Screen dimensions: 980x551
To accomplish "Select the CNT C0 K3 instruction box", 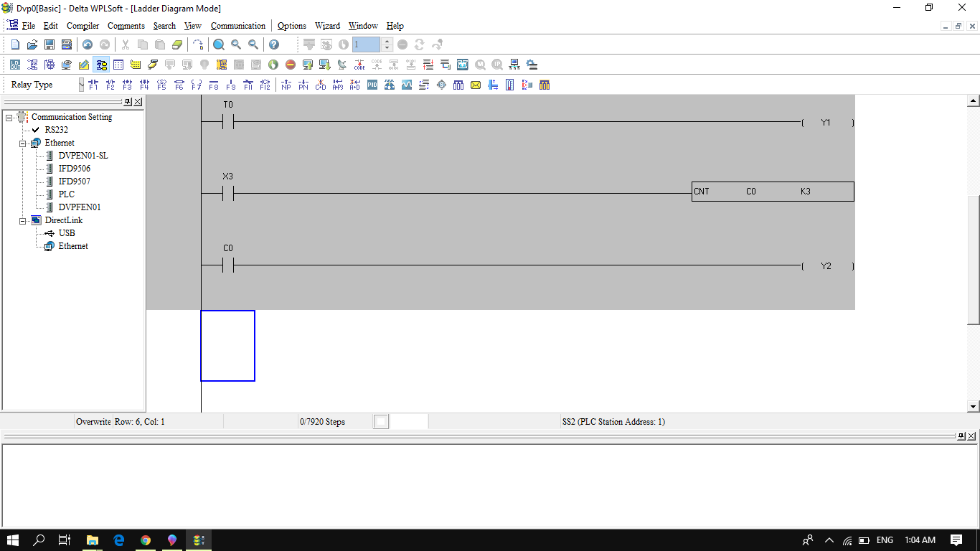I will point(773,192).
